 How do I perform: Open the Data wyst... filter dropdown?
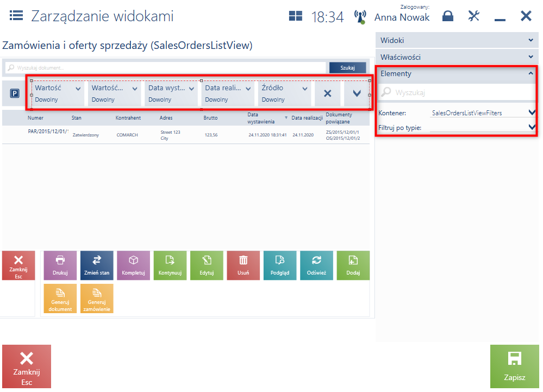[171, 94]
